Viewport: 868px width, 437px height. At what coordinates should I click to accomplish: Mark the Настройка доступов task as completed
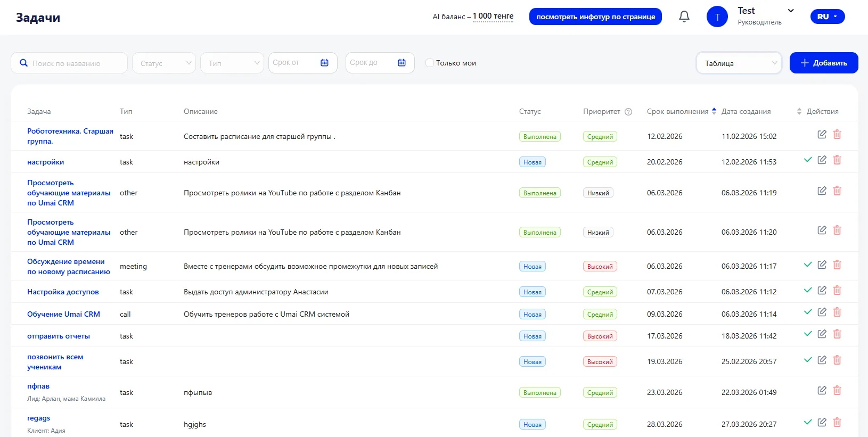coord(808,290)
